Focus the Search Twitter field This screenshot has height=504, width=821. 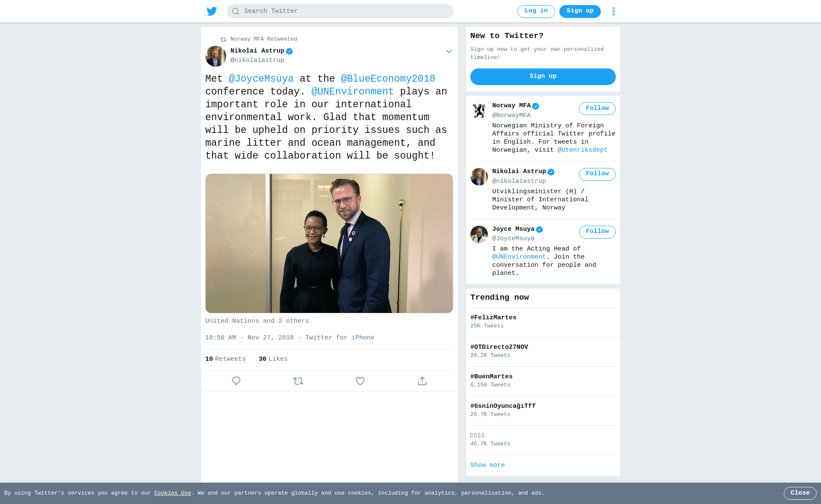click(x=340, y=12)
